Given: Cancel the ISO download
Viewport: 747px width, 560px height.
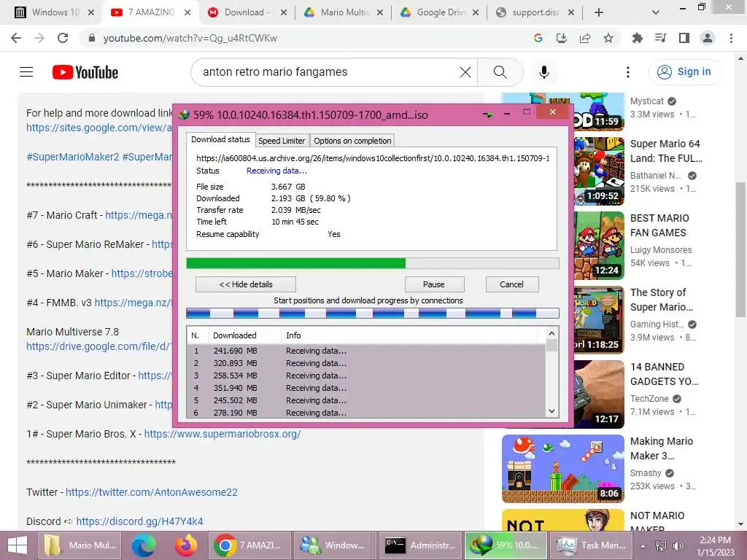Looking at the screenshot, I should pyautogui.click(x=511, y=284).
